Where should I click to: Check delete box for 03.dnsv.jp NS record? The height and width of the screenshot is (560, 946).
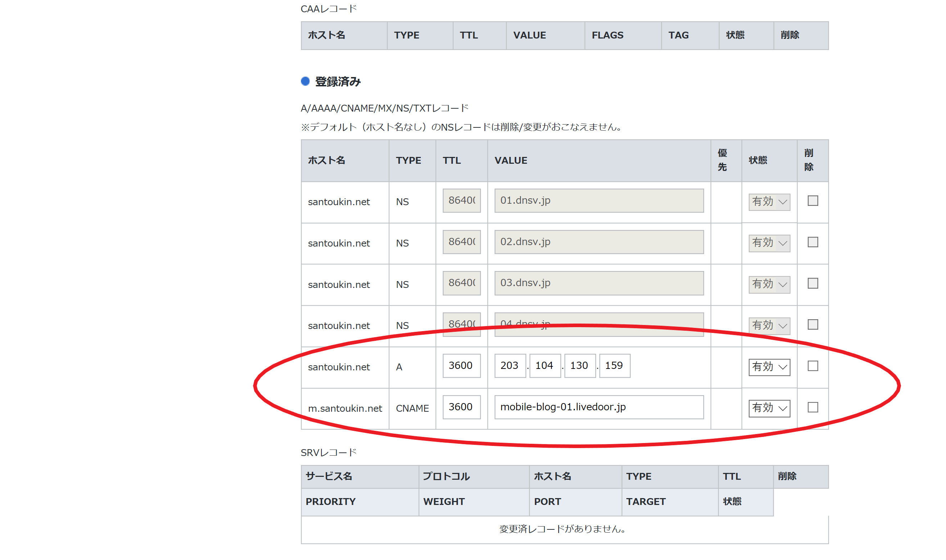812,283
